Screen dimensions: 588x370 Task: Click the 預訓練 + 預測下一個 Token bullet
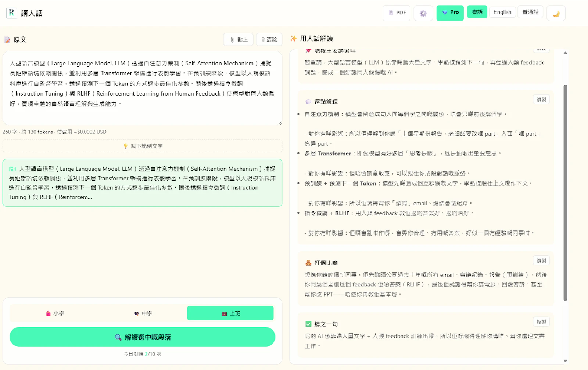[x=418, y=183]
